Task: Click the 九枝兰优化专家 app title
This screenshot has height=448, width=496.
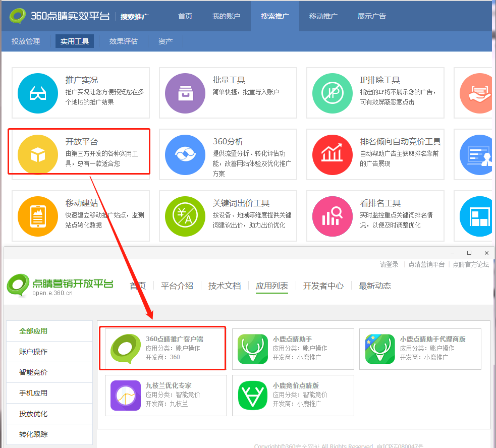Action: 169,385
